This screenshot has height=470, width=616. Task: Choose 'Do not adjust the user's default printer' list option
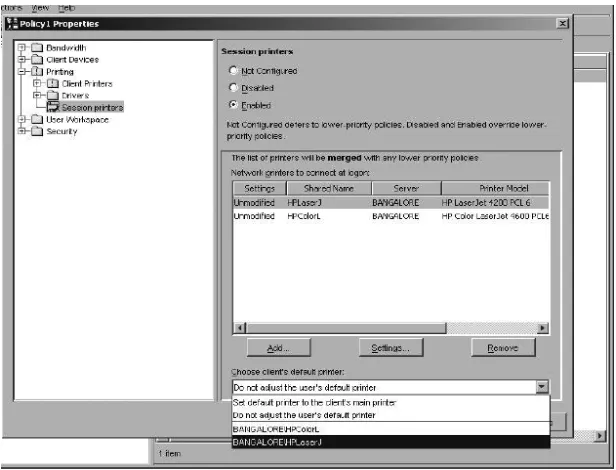tap(391, 415)
